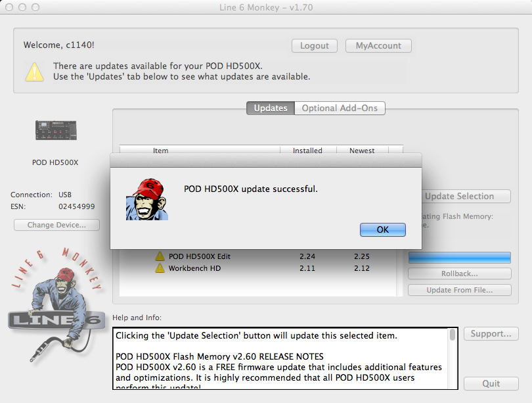Click the Rollback... button
Image resolution: width=532 pixels, height=403 pixels.
tap(459, 273)
